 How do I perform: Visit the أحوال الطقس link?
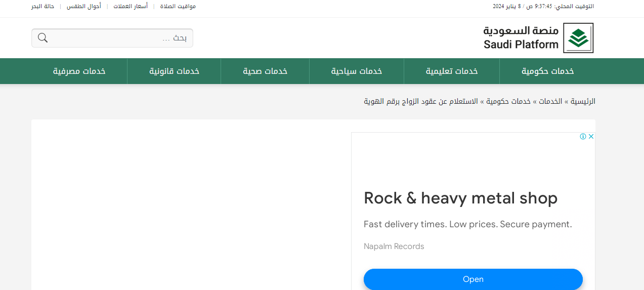84,6
